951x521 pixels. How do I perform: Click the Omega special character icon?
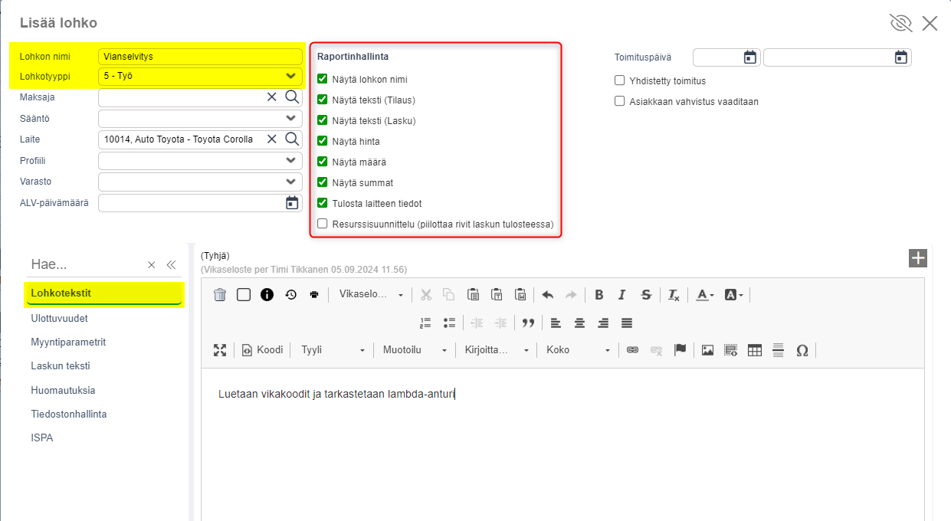[802, 350]
